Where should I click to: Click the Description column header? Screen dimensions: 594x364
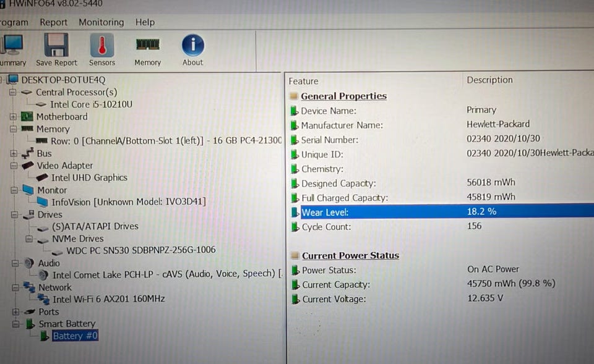(x=489, y=80)
